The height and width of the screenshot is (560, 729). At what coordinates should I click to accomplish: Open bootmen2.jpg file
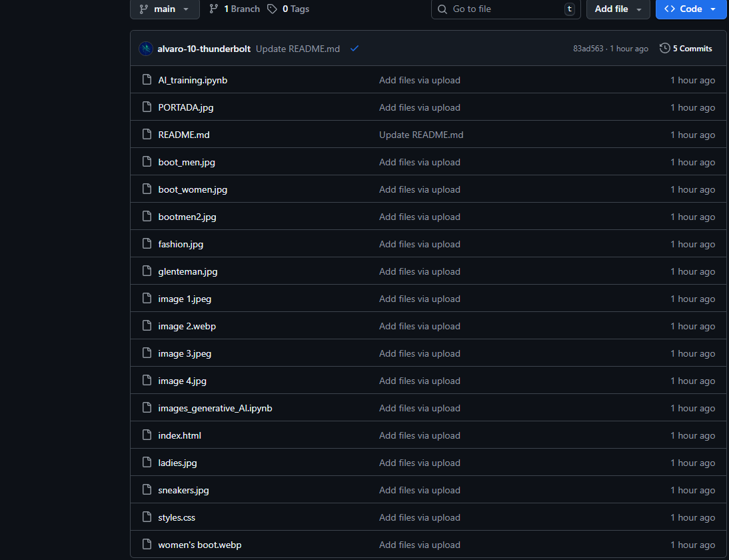coord(187,217)
